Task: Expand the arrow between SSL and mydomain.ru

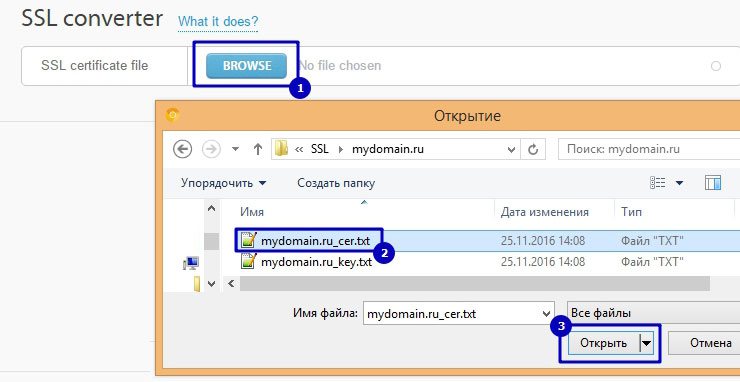Action: [341, 150]
